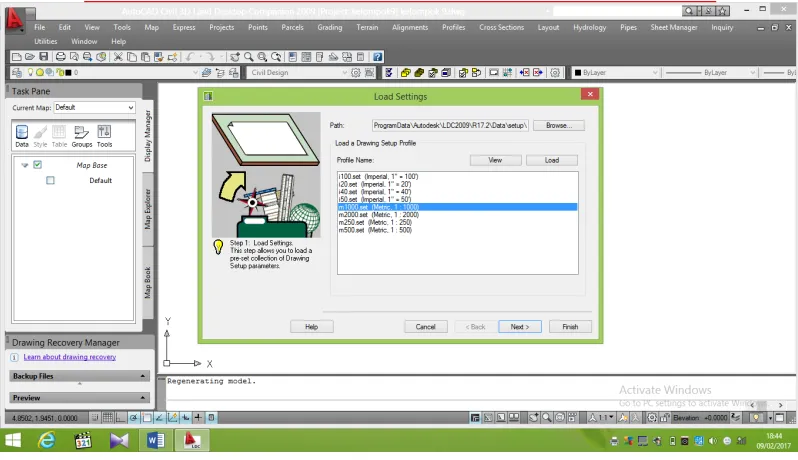Click the Load button

click(x=552, y=160)
